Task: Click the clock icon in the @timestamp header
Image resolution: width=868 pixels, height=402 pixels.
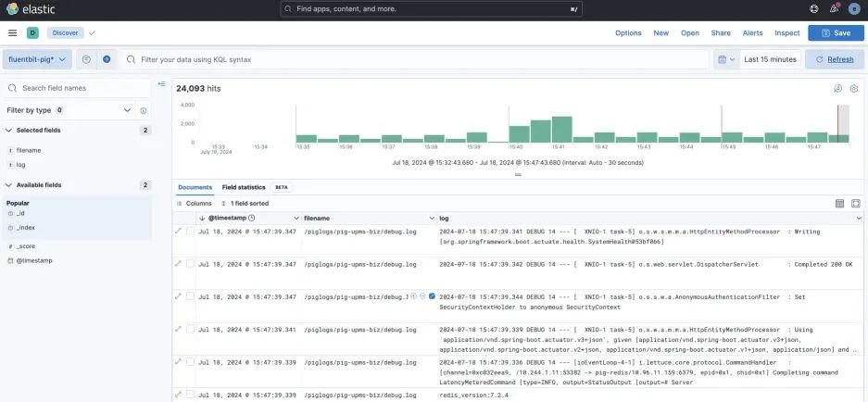Action: [x=252, y=219]
